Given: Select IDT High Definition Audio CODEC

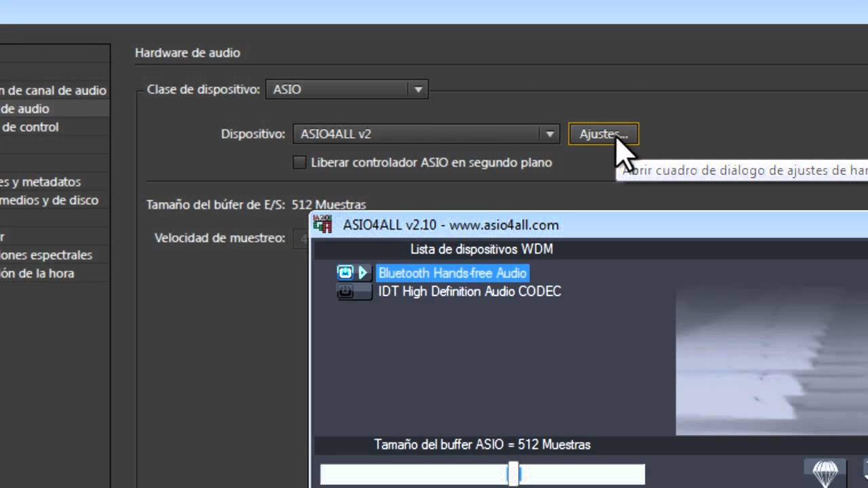Looking at the screenshot, I should [x=469, y=291].
